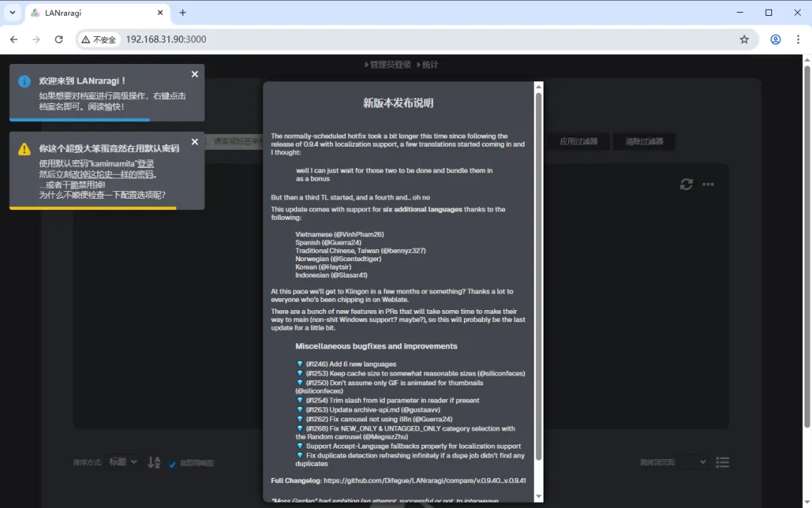Dismiss the welcome to LANraragi notification
This screenshot has height=508, width=812.
[195, 74]
